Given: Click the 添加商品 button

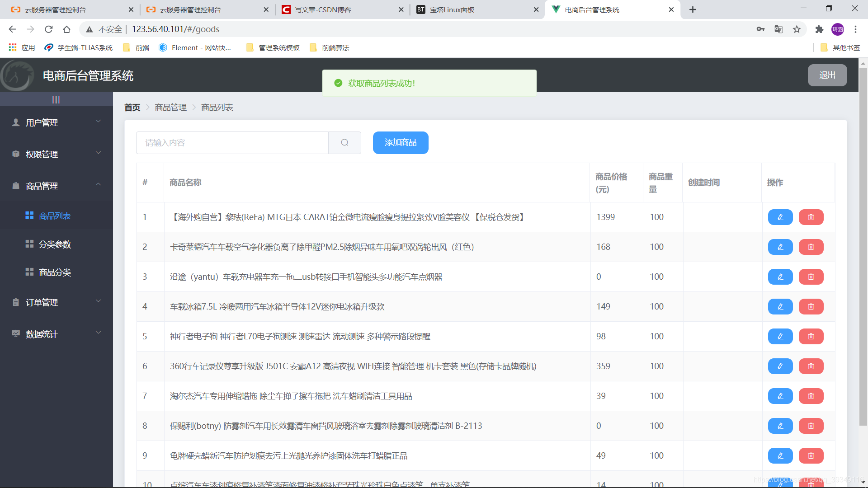Looking at the screenshot, I should pos(401,143).
